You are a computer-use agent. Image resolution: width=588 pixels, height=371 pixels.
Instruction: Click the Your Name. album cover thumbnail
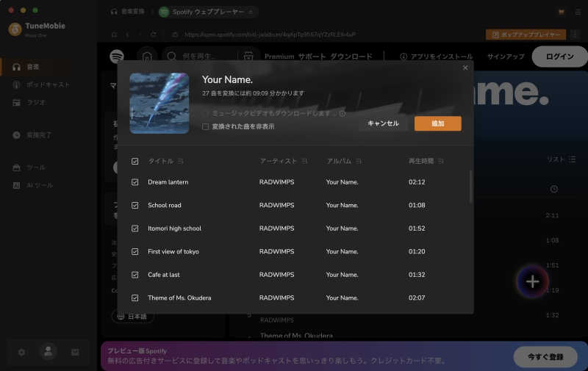[x=159, y=104]
